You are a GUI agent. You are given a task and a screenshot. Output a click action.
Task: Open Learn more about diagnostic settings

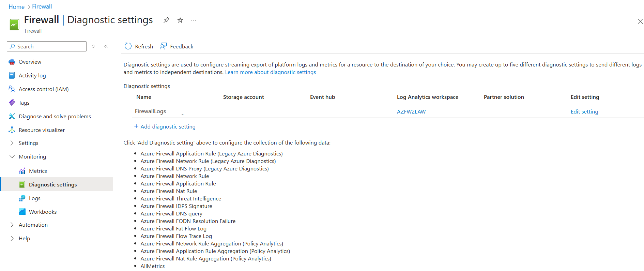pos(271,72)
